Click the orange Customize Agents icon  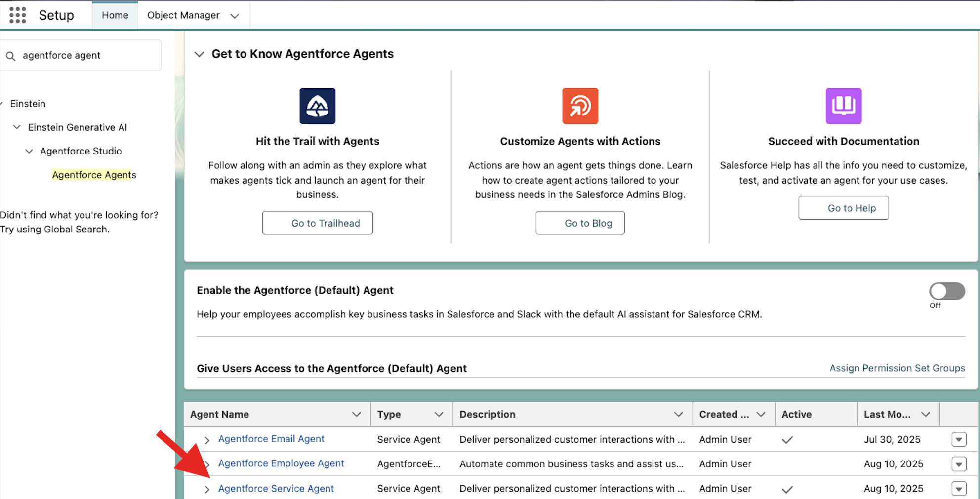tap(580, 106)
